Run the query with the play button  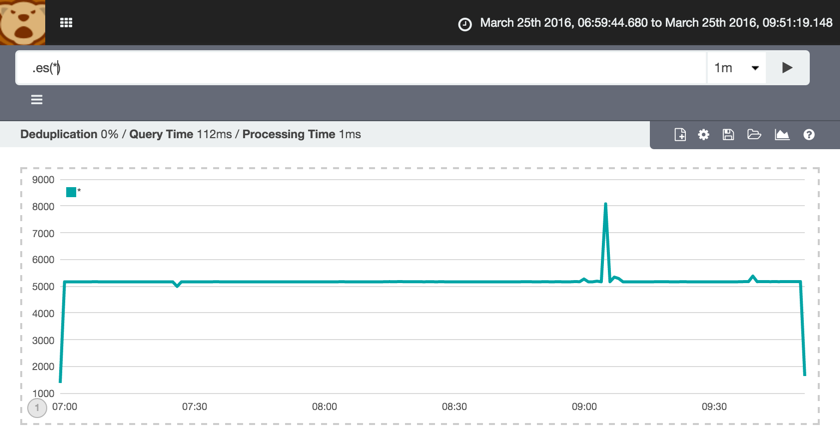787,68
